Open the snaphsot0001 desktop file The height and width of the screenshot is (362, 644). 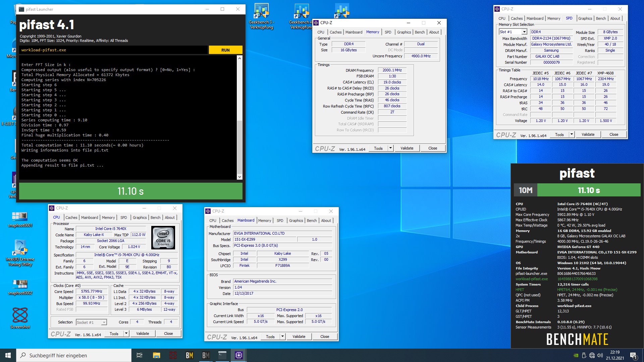pos(20,220)
